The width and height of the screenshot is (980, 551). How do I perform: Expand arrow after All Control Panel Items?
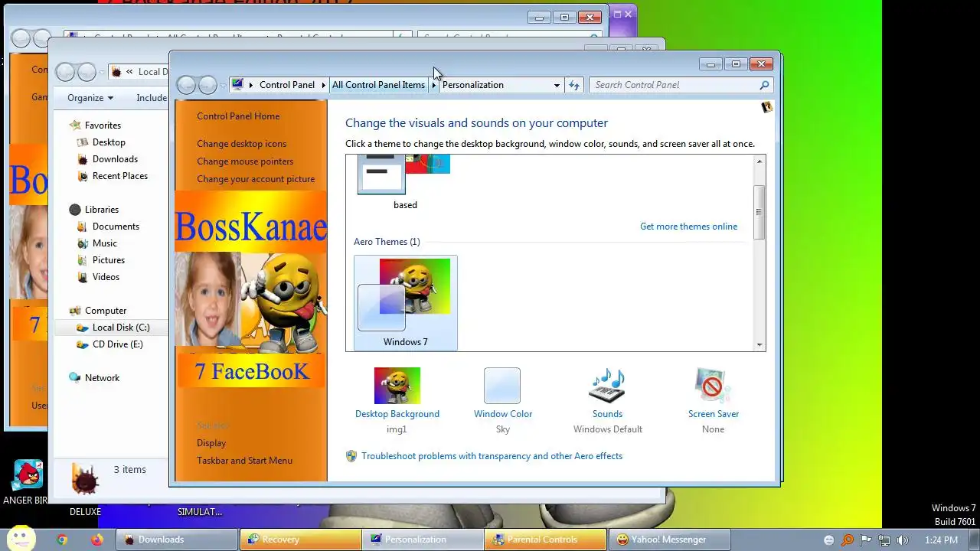433,85
